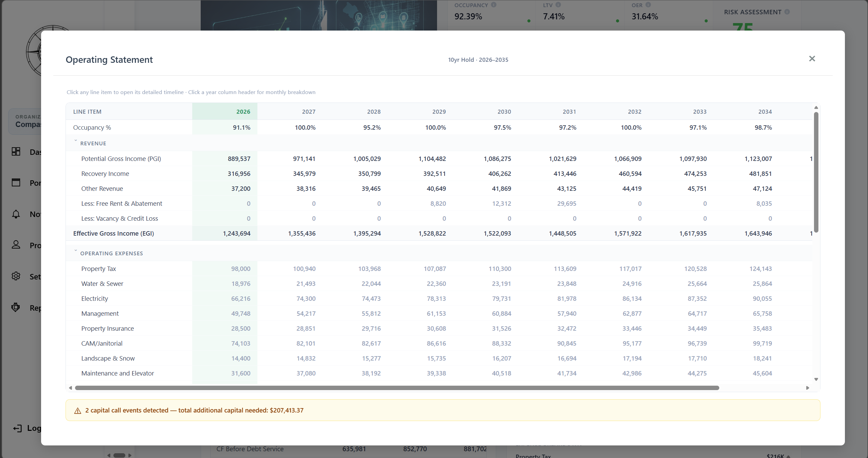The height and width of the screenshot is (458, 868).
Task: Click the RISK ASSESSMENT info icon
Action: (x=787, y=12)
